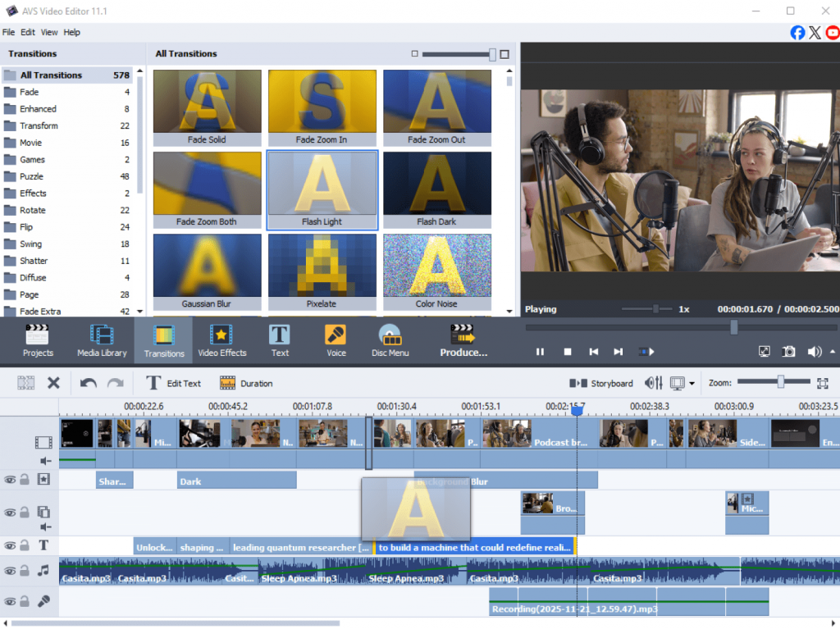Open the Edit menu
The height and width of the screenshot is (629, 840).
(28, 32)
